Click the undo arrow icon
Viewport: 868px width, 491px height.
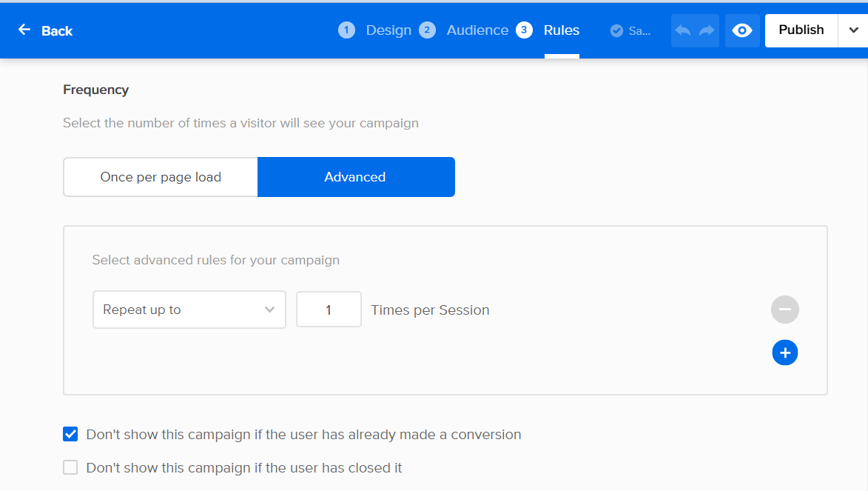click(683, 30)
